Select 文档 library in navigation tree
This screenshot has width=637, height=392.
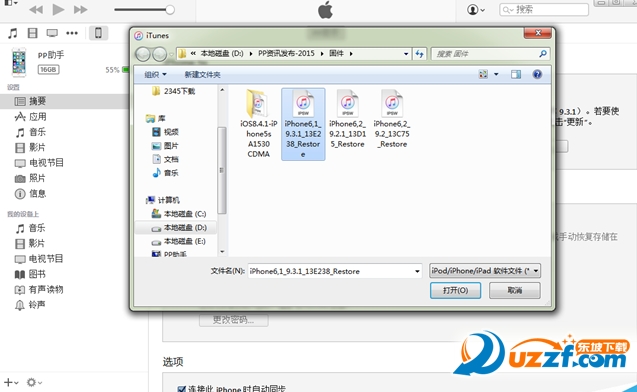[166, 159]
